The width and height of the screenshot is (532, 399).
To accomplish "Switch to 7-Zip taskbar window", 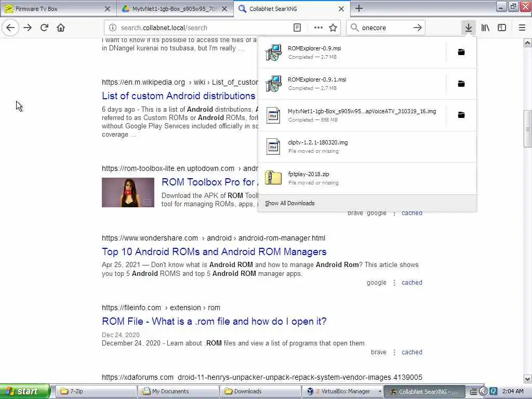I will click(x=96, y=391).
